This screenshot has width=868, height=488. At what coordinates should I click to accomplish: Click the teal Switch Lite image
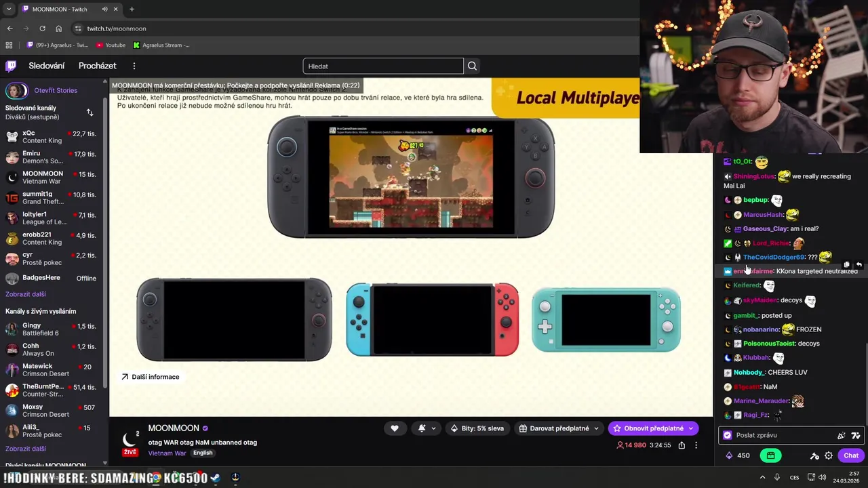[x=606, y=320]
